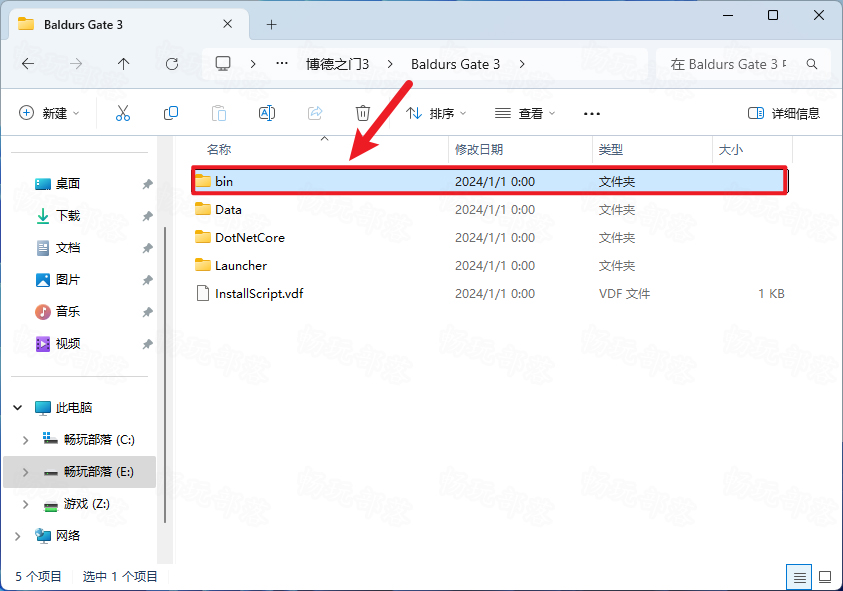
Task: Open hidden breadcrumb path ellipsis
Action: [x=282, y=63]
